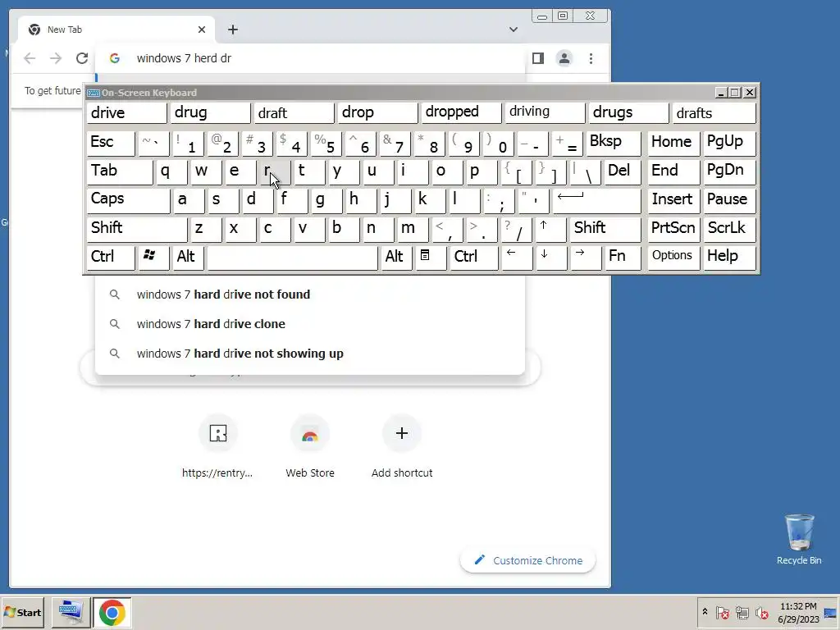Tap the context menu key
The image size is (840, 630).
point(430,257)
